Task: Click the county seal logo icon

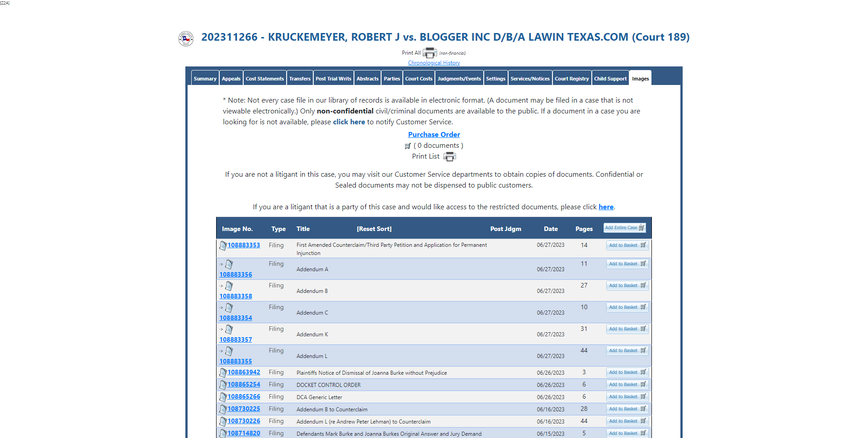Action: tap(186, 38)
